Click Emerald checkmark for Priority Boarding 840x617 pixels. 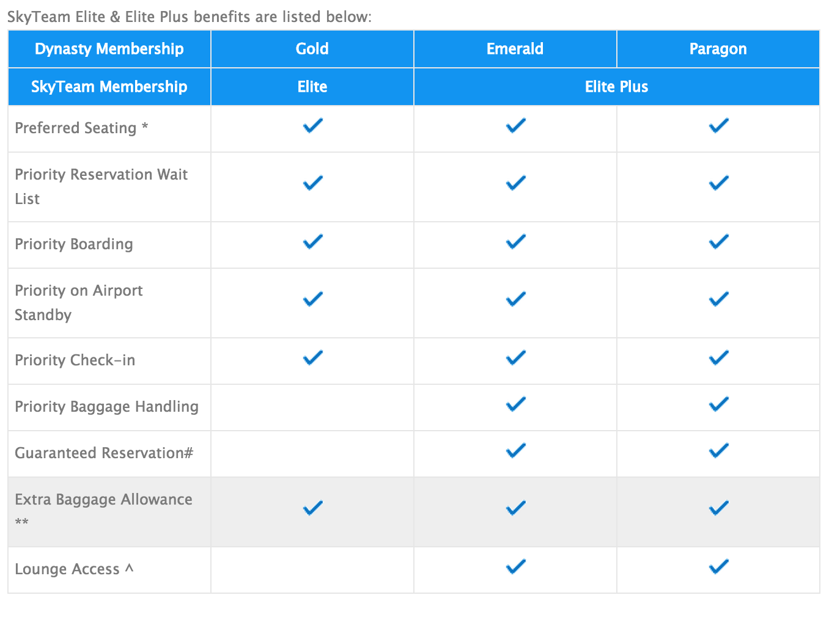point(515,242)
